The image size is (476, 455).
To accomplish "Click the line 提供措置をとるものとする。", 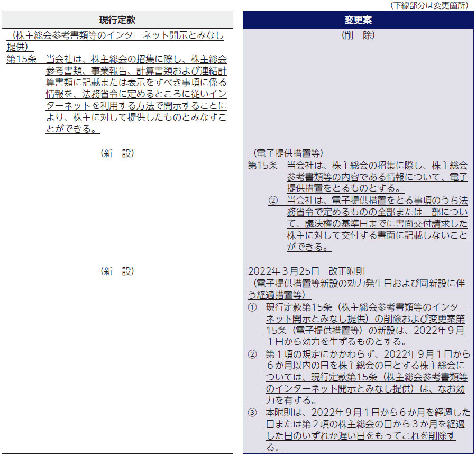I will tap(345, 188).
